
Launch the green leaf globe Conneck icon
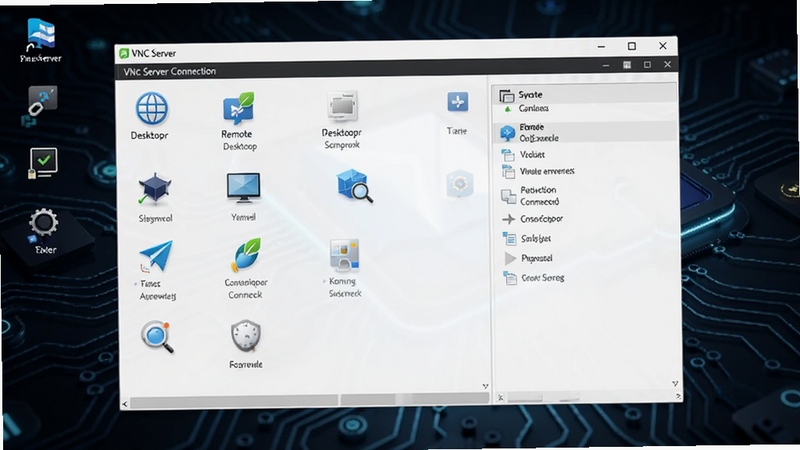coord(246,255)
